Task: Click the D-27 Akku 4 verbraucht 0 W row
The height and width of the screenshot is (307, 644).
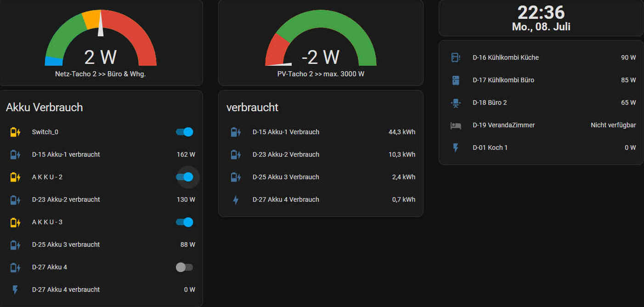Action: 101,290
